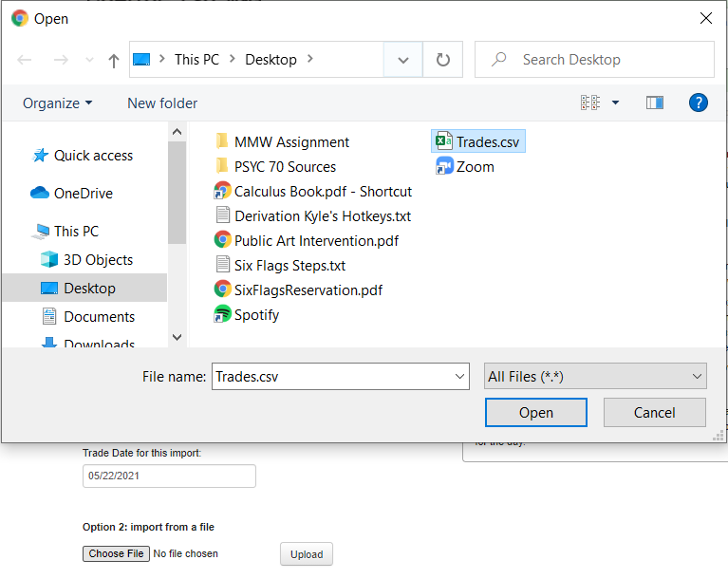Image resolution: width=728 pixels, height=579 pixels.
Task: Select the SixFlagsReservation.pdf file
Action: tap(308, 290)
